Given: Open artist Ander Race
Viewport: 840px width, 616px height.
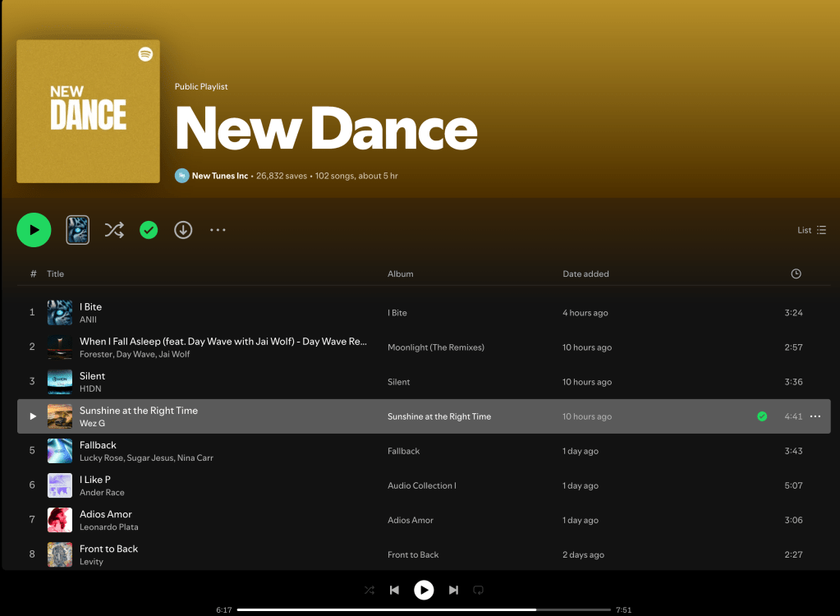Looking at the screenshot, I should tap(102, 492).
